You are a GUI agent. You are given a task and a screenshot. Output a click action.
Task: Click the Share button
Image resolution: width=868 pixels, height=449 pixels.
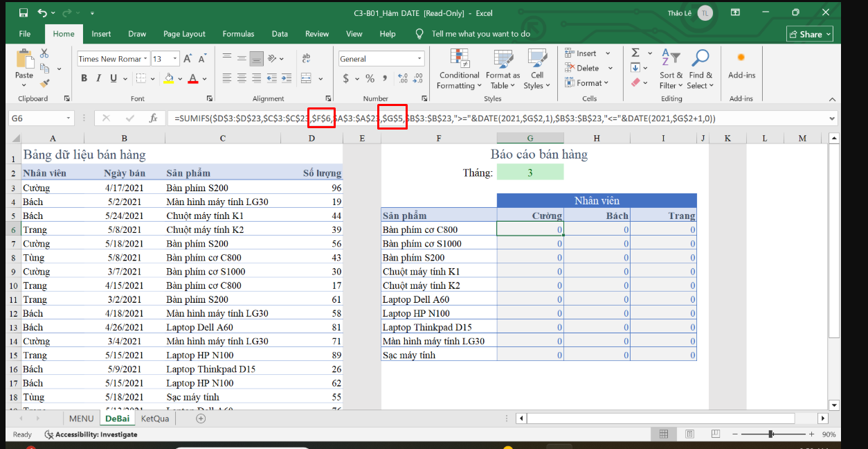(x=810, y=34)
